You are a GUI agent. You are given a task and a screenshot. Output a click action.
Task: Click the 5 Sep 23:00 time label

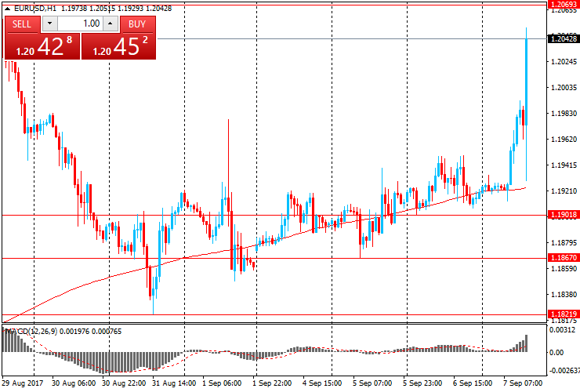click(422, 383)
